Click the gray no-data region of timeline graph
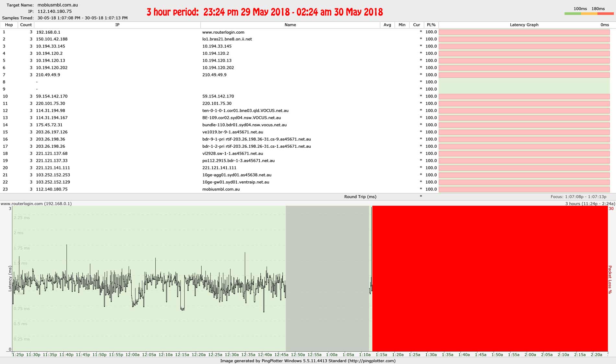Screen dimensions: 616x364 point(327,279)
